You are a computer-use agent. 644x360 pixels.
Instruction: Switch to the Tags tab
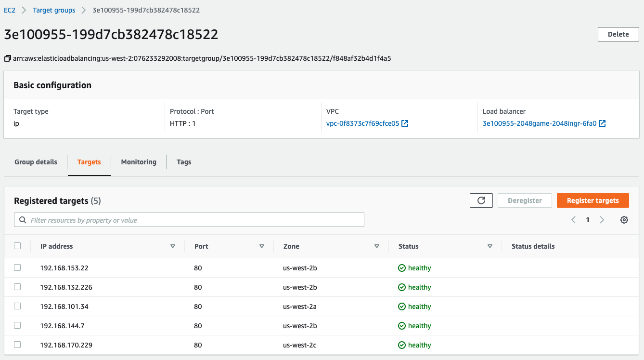(183, 162)
